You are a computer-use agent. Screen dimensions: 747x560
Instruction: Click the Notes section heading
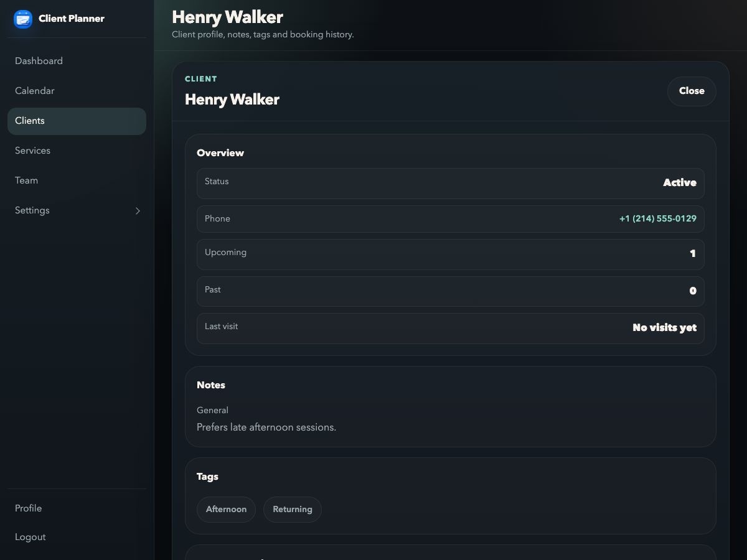click(x=211, y=385)
